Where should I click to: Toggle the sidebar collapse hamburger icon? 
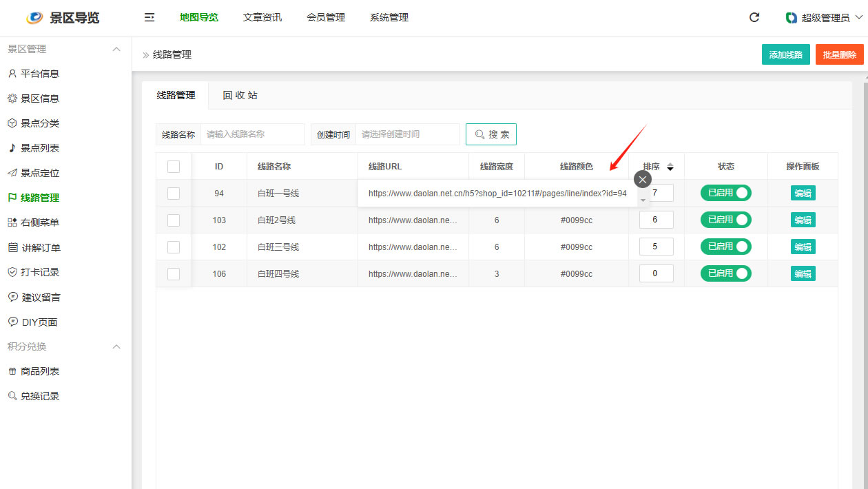tap(149, 18)
